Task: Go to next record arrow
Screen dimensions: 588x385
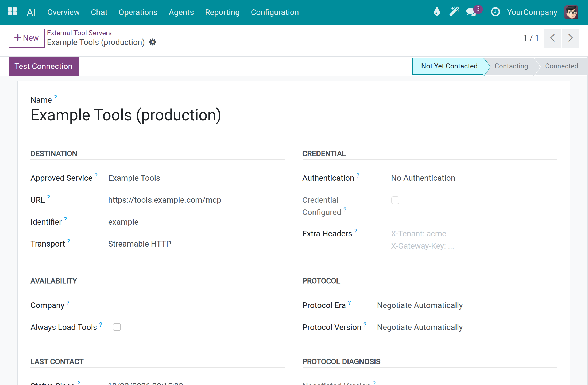Action: click(x=571, y=38)
